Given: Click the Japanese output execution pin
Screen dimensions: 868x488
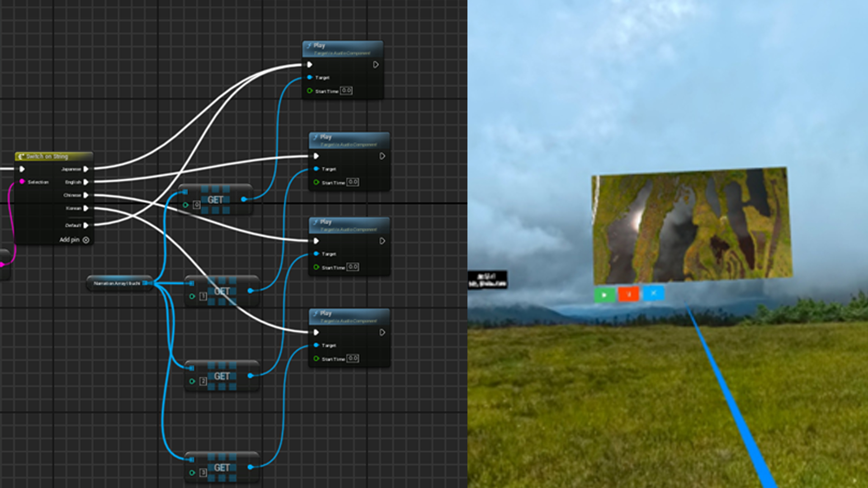Looking at the screenshot, I should tap(86, 169).
